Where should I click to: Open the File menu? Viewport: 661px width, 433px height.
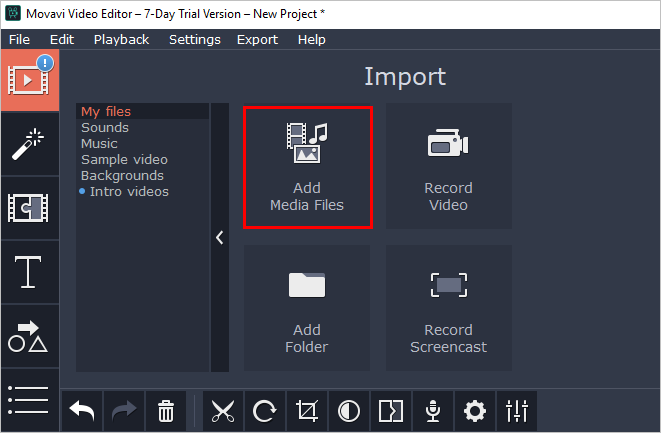[x=19, y=40]
